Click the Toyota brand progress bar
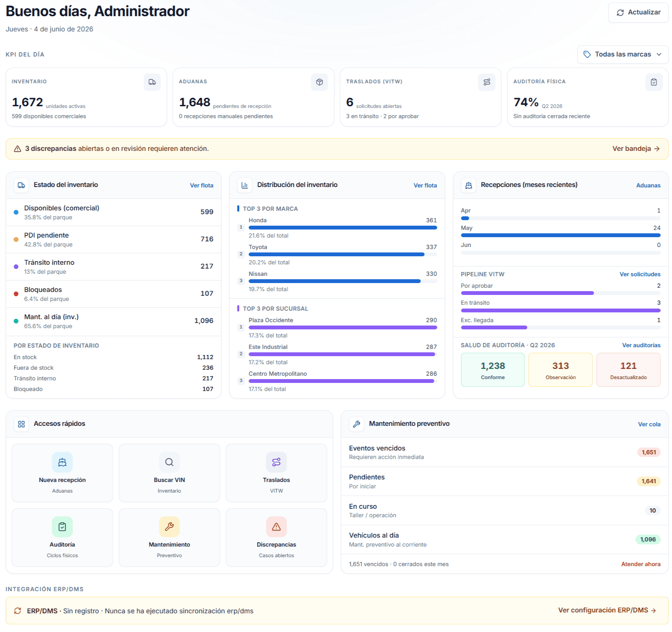The image size is (672, 632). coord(343,255)
